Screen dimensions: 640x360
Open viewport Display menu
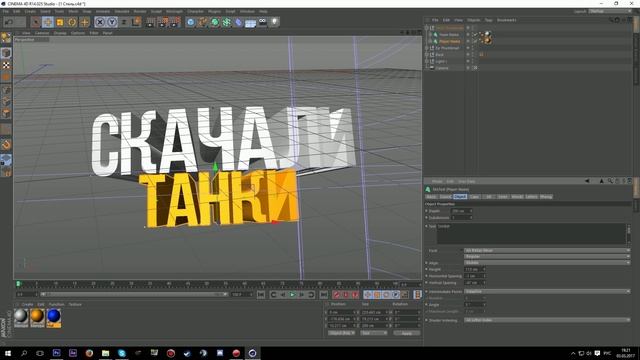click(60, 33)
